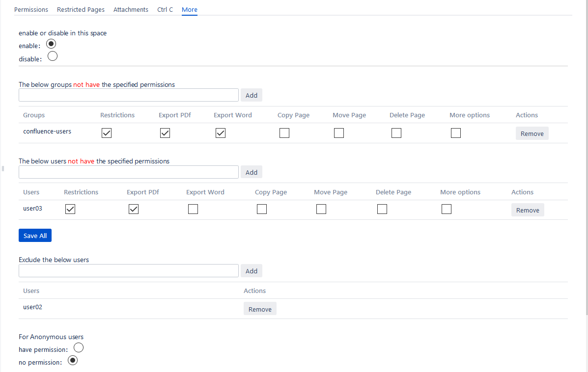Check Delete Page for confluence-users

point(396,133)
